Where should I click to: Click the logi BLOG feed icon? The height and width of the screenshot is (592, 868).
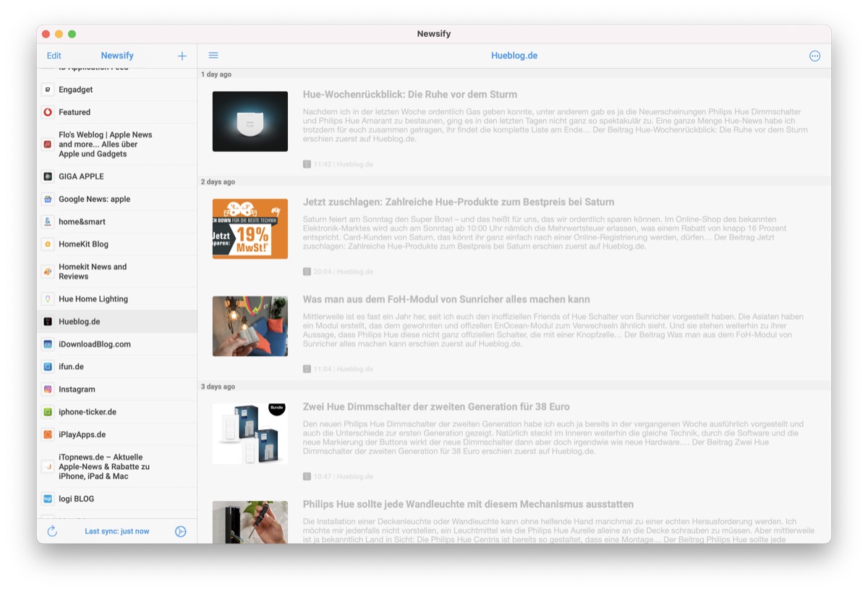(x=48, y=499)
